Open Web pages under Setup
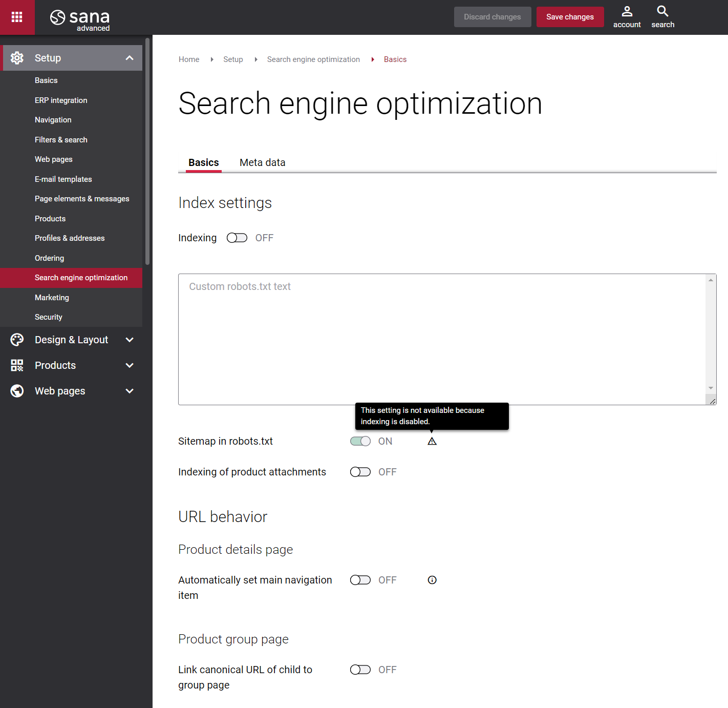 point(54,159)
